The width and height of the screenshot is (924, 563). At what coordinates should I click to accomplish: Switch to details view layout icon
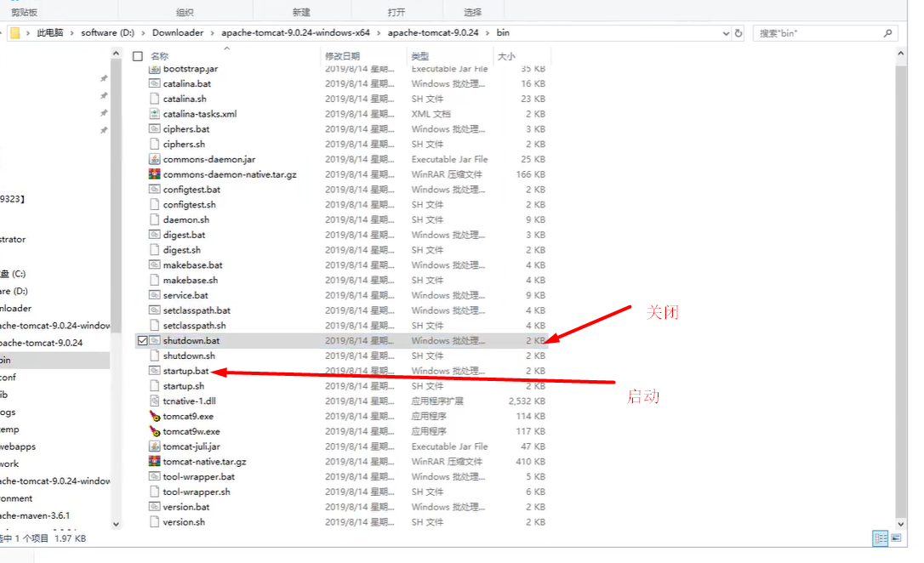coord(881,538)
